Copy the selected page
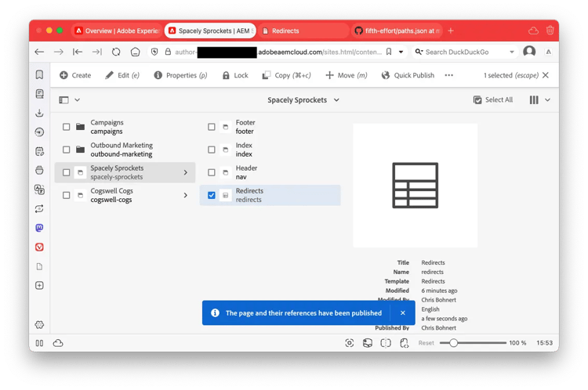Screen dimensions: 588x390 tap(286, 75)
